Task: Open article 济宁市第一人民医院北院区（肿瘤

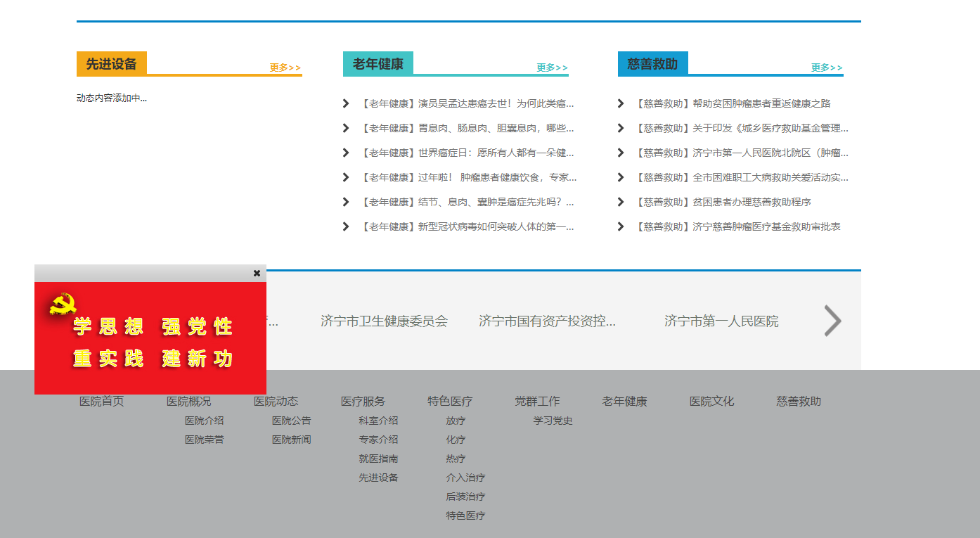Action: pyautogui.click(x=742, y=153)
